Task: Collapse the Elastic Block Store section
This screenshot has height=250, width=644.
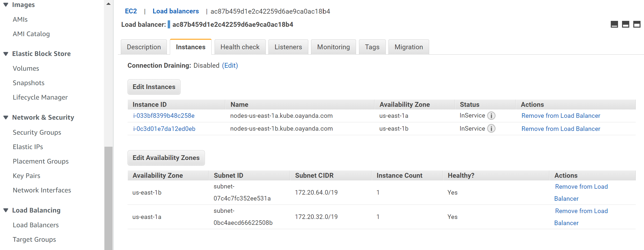Action: pos(6,54)
